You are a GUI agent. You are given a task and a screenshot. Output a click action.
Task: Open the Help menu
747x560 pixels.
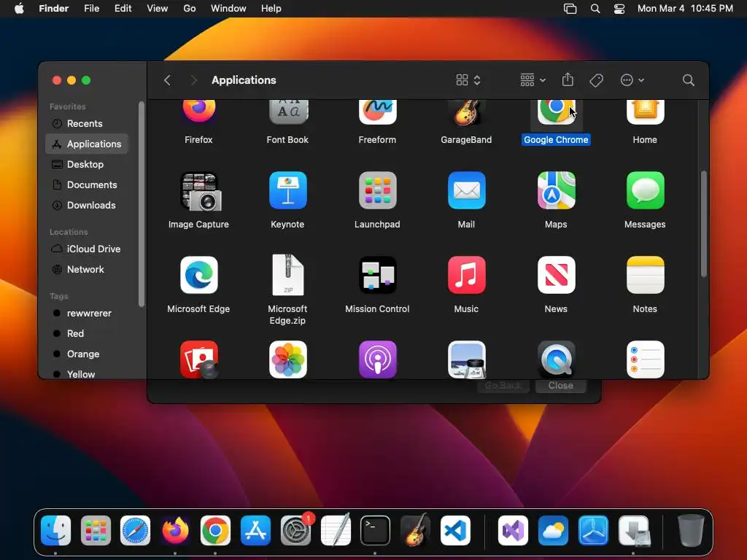click(x=271, y=9)
